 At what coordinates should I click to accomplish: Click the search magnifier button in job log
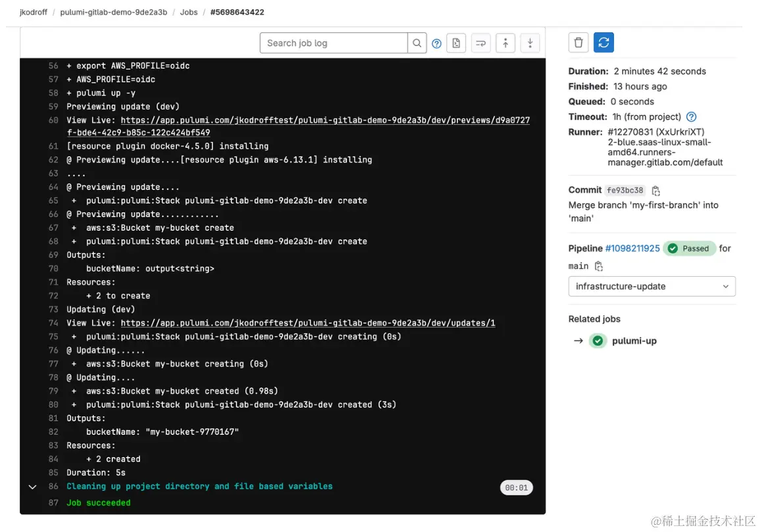417,43
